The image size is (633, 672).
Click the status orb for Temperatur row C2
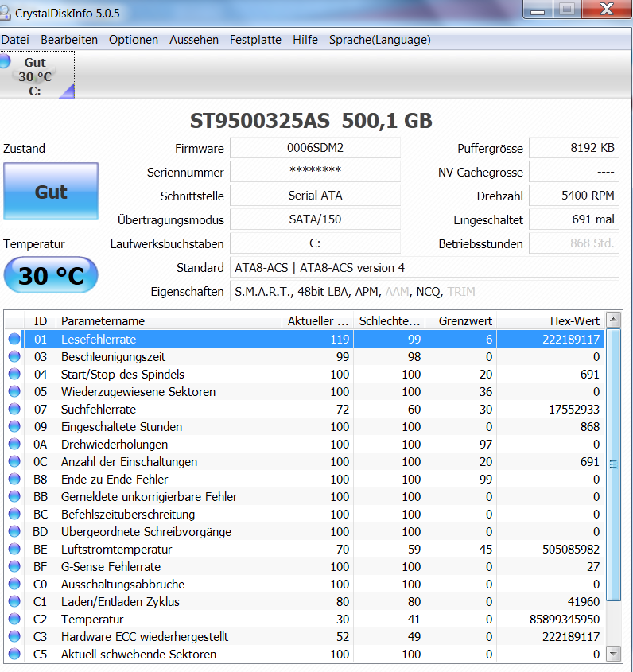coord(14,619)
